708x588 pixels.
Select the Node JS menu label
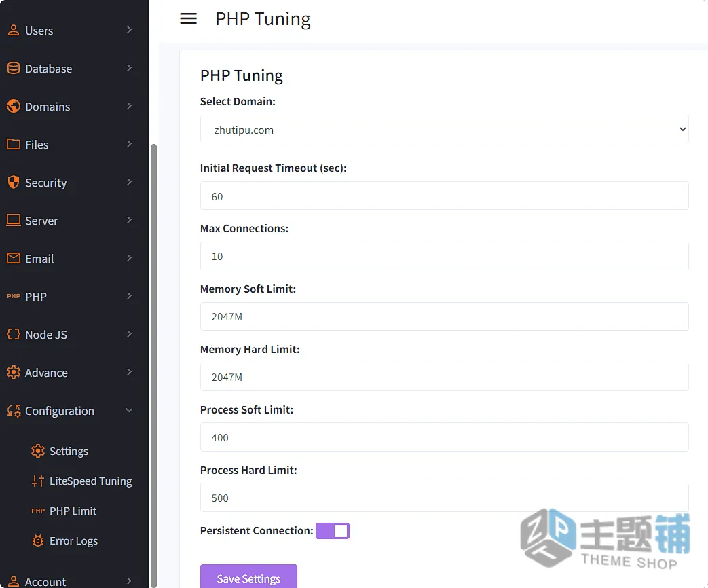[x=46, y=335]
